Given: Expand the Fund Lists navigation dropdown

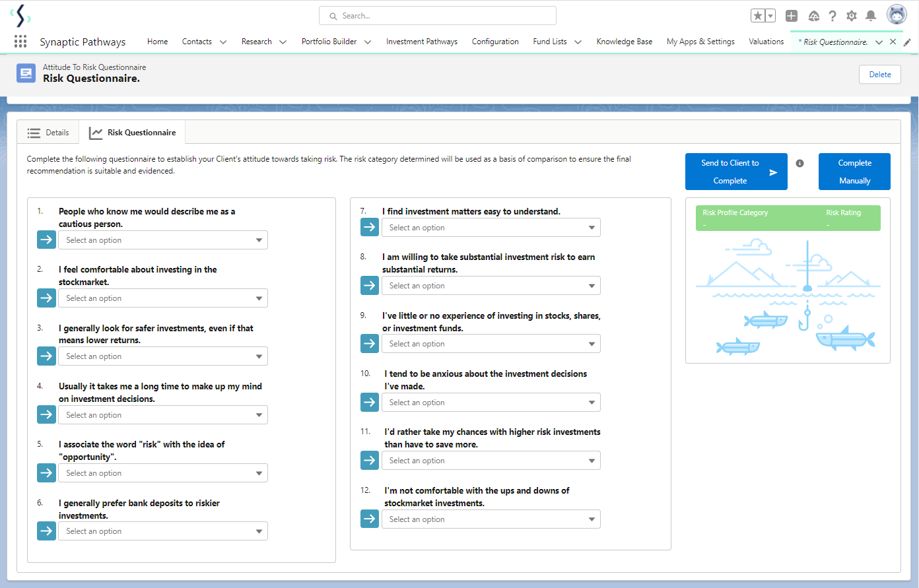Looking at the screenshot, I should [578, 41].
